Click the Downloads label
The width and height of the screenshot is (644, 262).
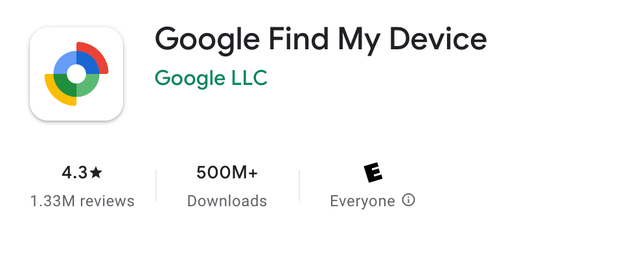click(227, 201)
